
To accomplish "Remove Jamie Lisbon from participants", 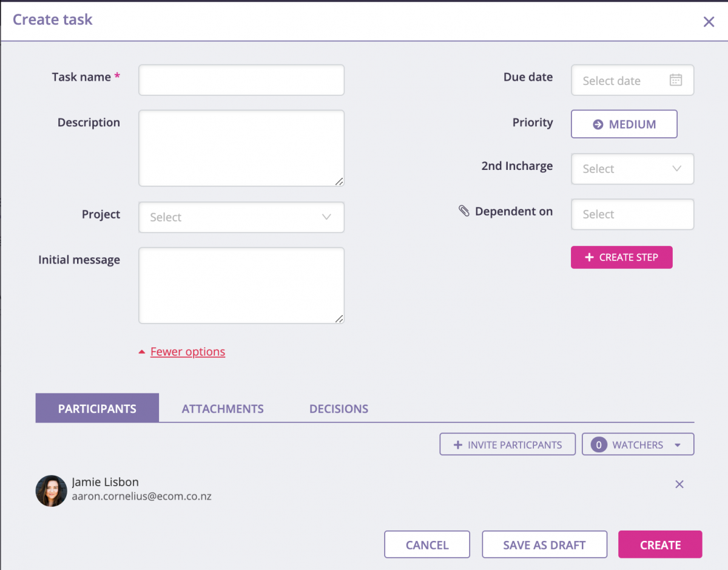I will tap(679, 484).
